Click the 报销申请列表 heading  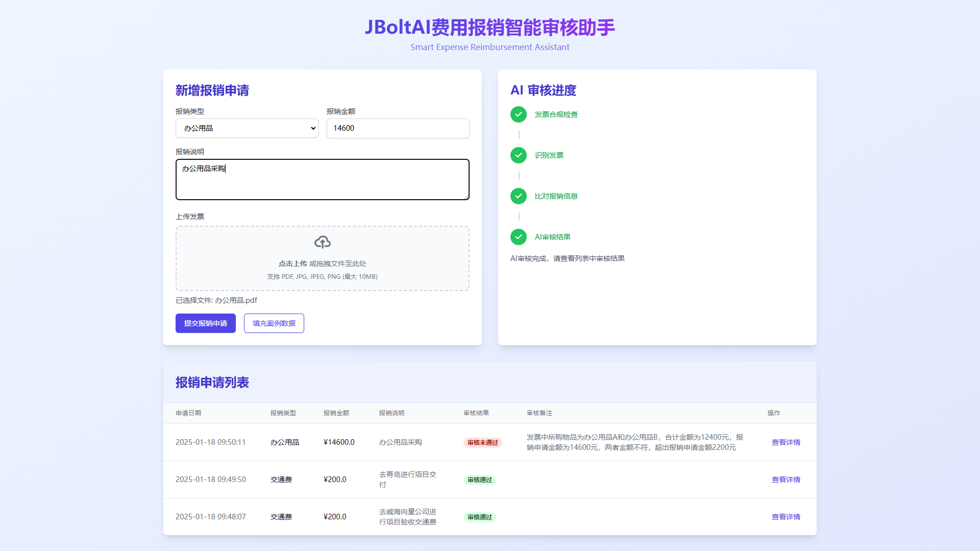pyautogui.click(x=212, y=382)
